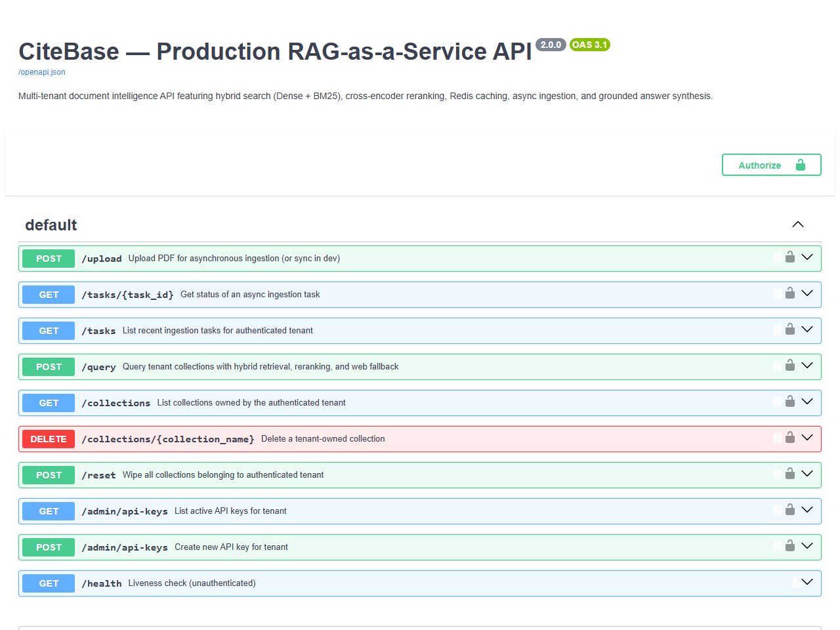Copy the /upload path with clipboard icon
This screenshot has height=630, width=840.
click(777, 258)
